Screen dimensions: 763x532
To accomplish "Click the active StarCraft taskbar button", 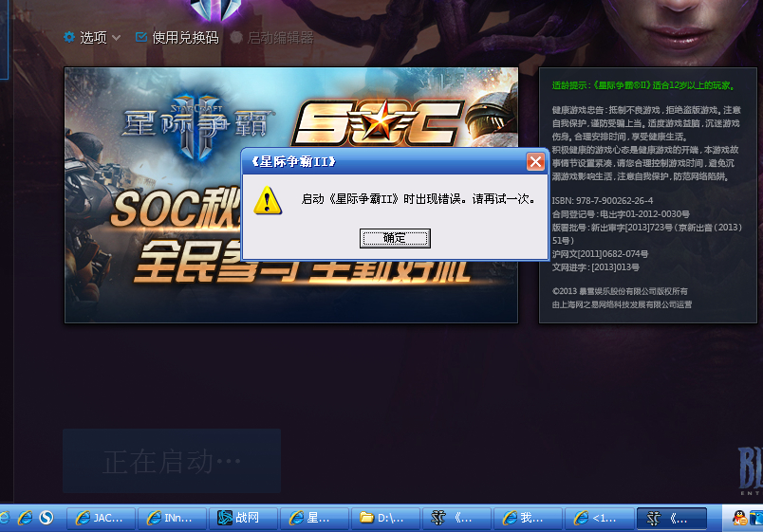I will pos(672,519).
